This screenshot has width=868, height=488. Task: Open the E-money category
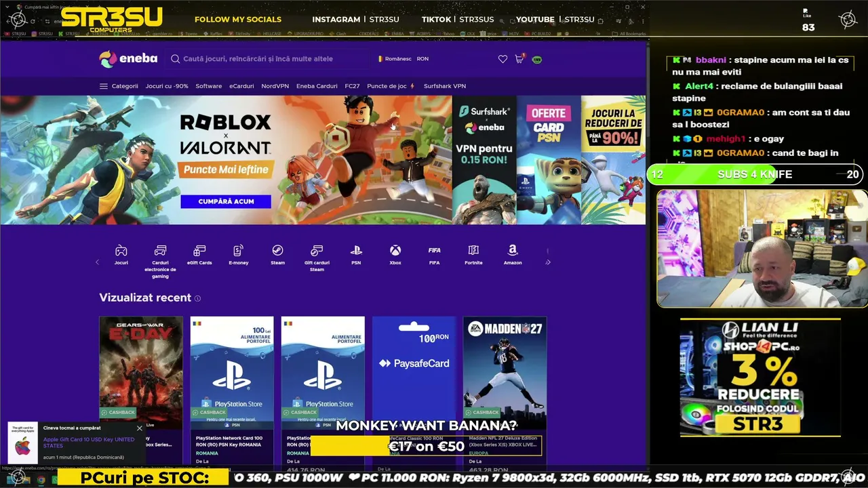(239, 254)
